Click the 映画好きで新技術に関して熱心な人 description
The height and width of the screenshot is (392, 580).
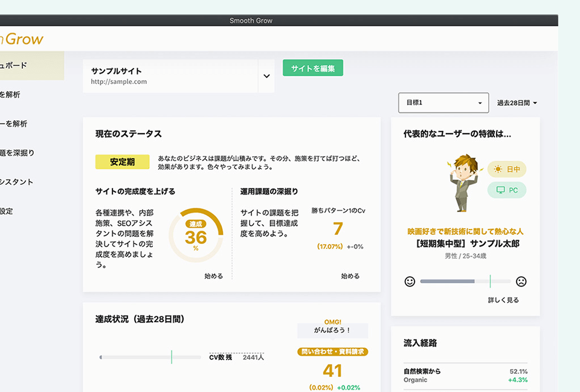(x=465, y=231)
